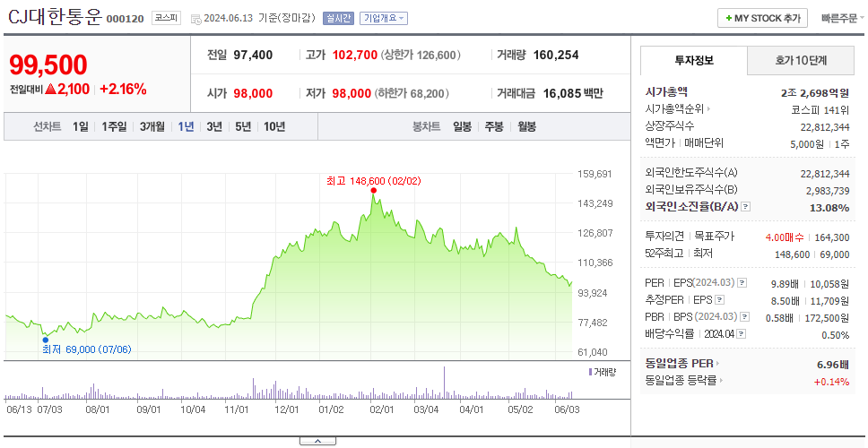868x448 pixels.
Task: Click the 시가 value 98,000
Action: tap(253, 93)
